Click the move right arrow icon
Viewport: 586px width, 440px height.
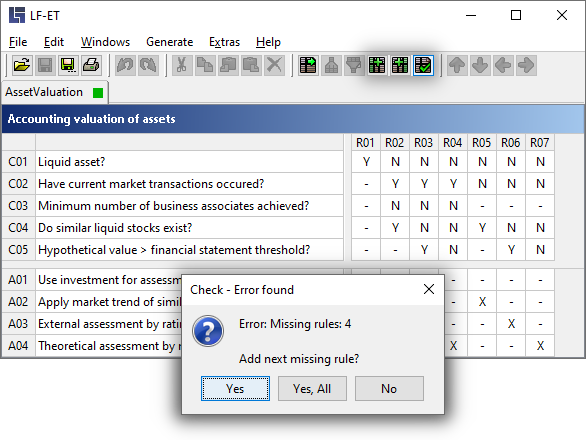[526, 65]
